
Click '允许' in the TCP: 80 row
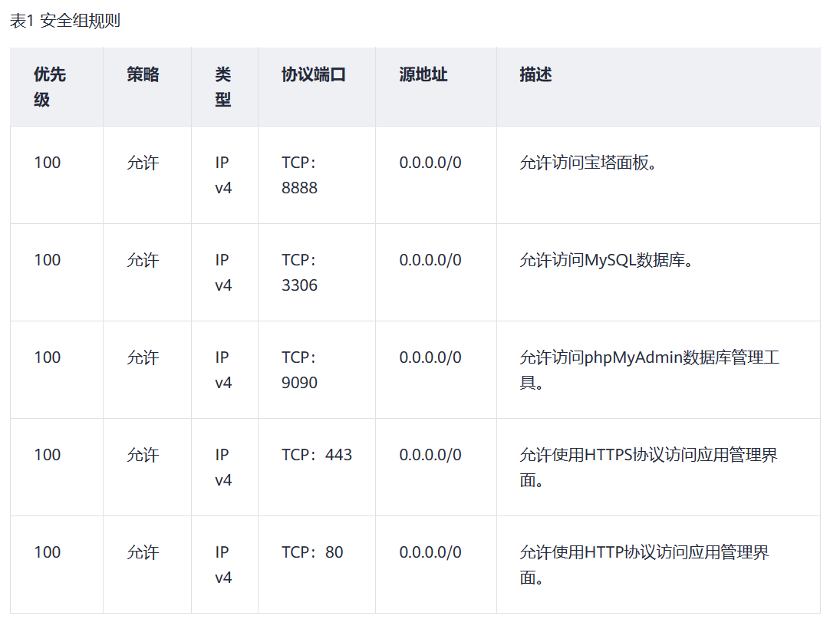point(143,553)
